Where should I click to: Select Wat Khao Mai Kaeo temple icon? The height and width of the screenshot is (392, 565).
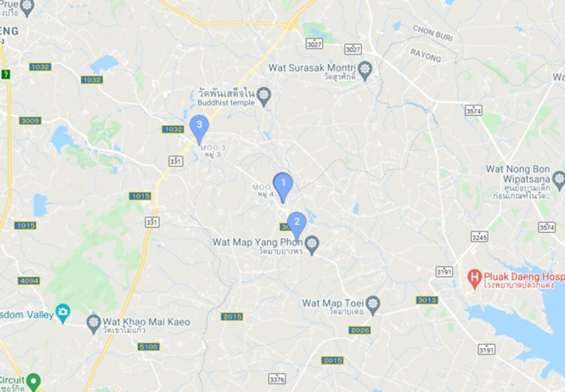[94, 324]
